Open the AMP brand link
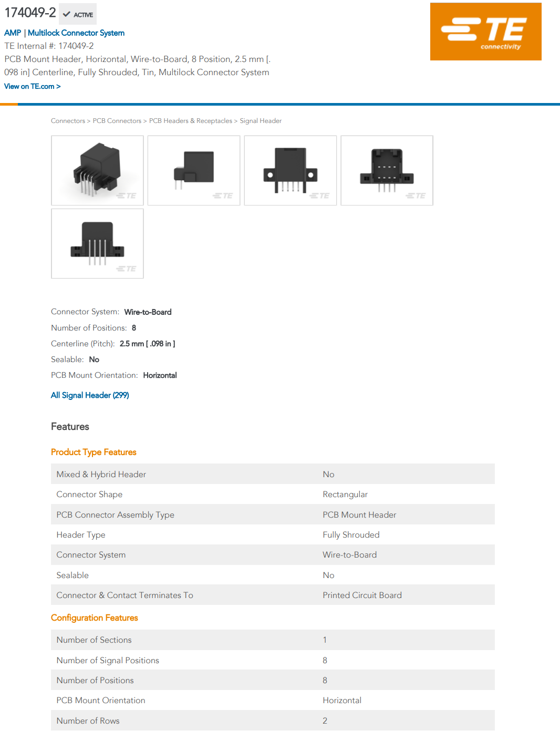 13,33
